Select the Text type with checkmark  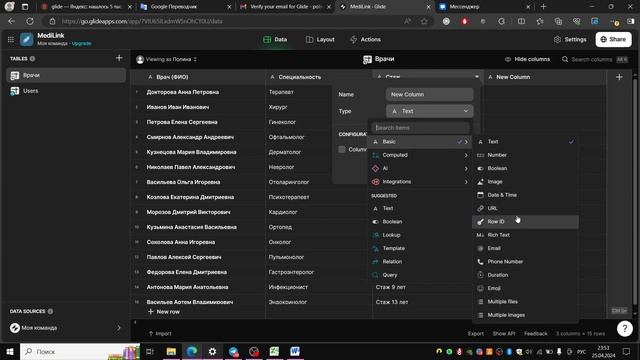[x=525, y=142]
